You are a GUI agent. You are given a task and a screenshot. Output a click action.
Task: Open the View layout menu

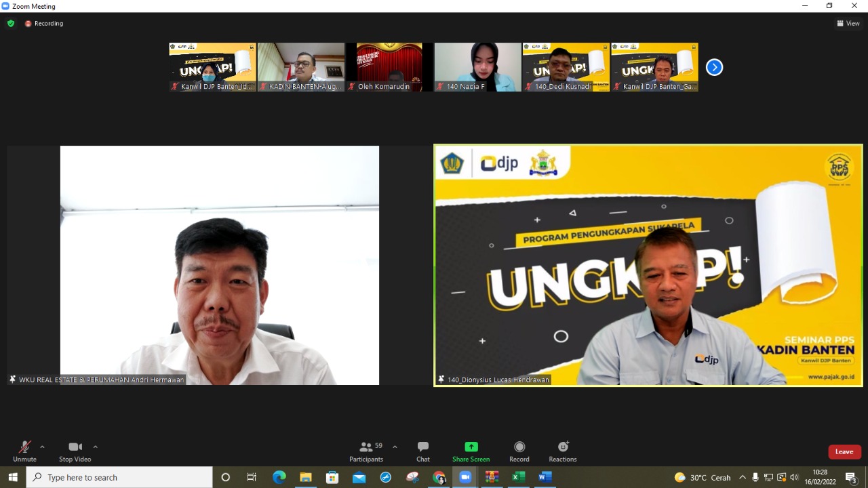tap(848, 23)
